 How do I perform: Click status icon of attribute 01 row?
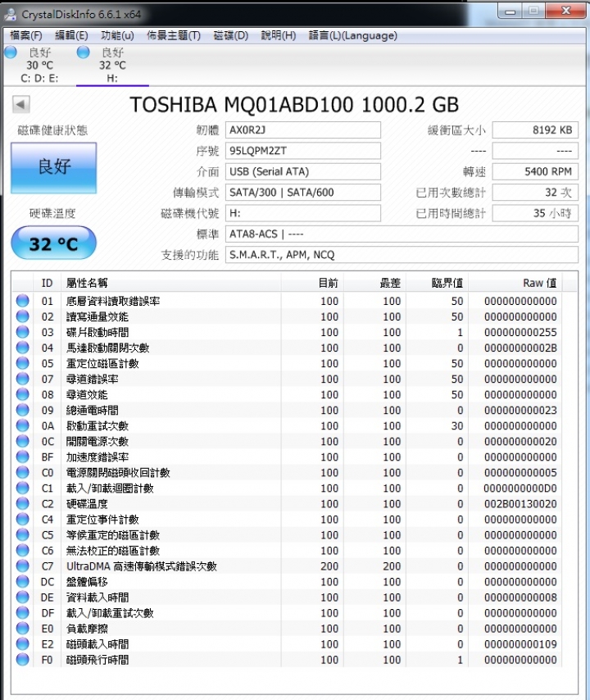tap(22, 301)
